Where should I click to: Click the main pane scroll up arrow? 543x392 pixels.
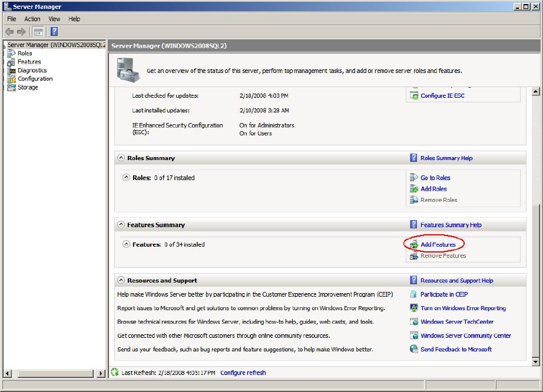535,92
